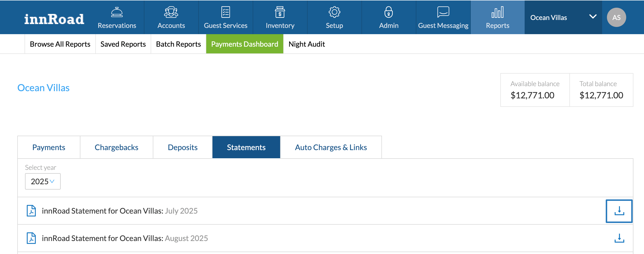Screen dimensions: 644x254
Task: Download the July 2025 statement
Action: [619, 211]
